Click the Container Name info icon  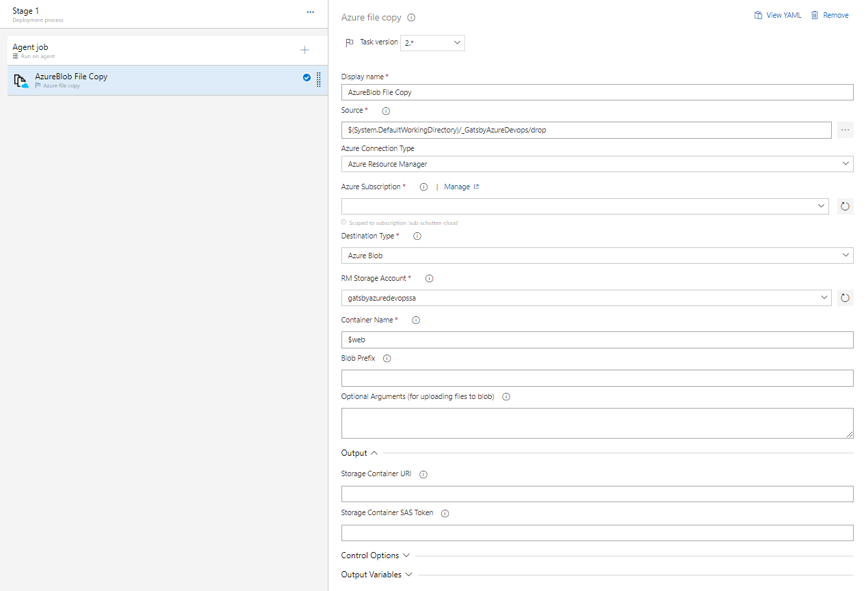click(x=416, y=320)
